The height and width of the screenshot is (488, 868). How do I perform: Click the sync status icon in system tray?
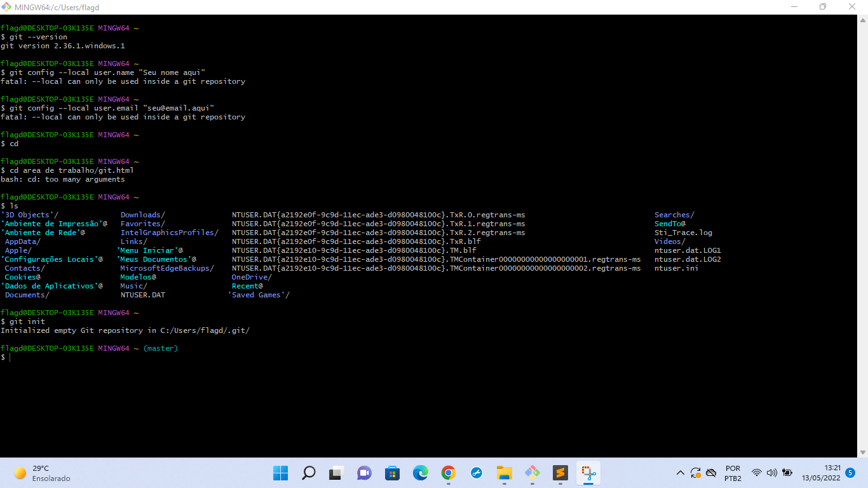pos(696,473)
